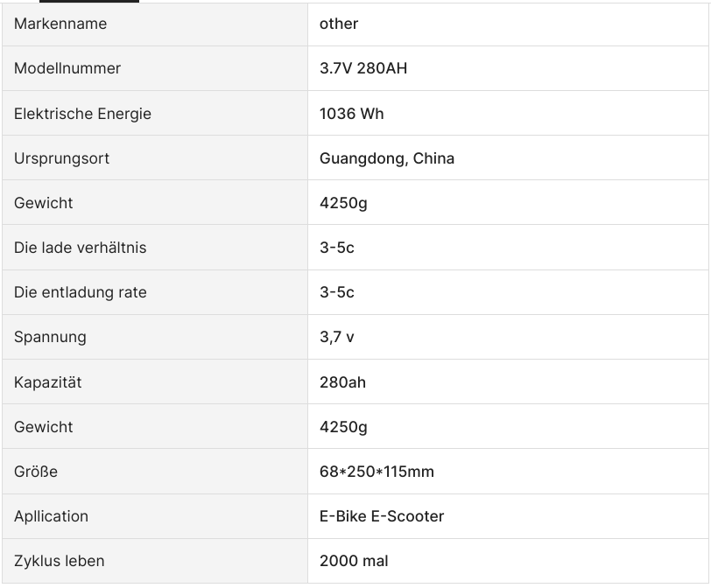Click the Die lade verhältnis label
The image size is (711, 588).
(80, 248)
